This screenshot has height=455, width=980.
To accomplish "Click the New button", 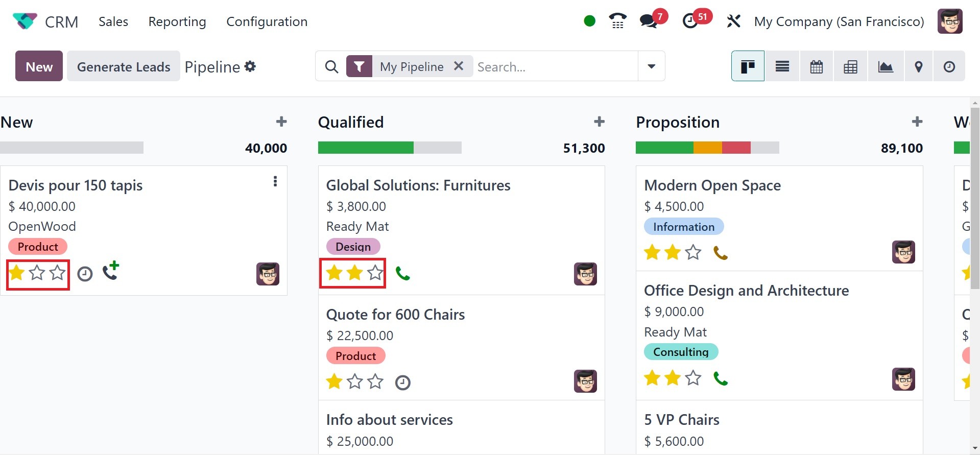I will tap(39, 66).
